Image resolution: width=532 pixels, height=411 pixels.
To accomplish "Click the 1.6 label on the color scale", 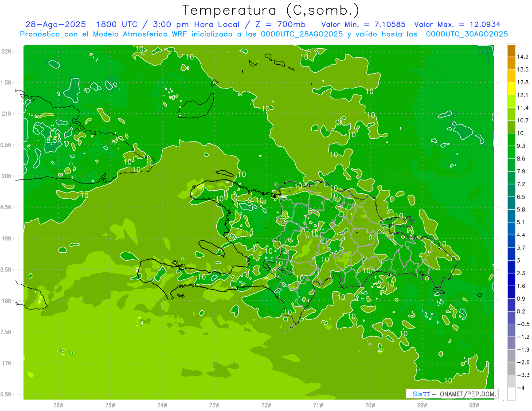I will point(522,286).
